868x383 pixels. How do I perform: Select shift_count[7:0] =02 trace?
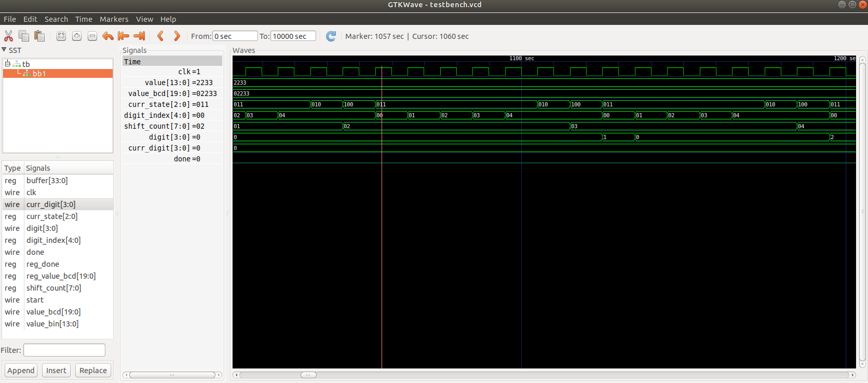[172, 126]
